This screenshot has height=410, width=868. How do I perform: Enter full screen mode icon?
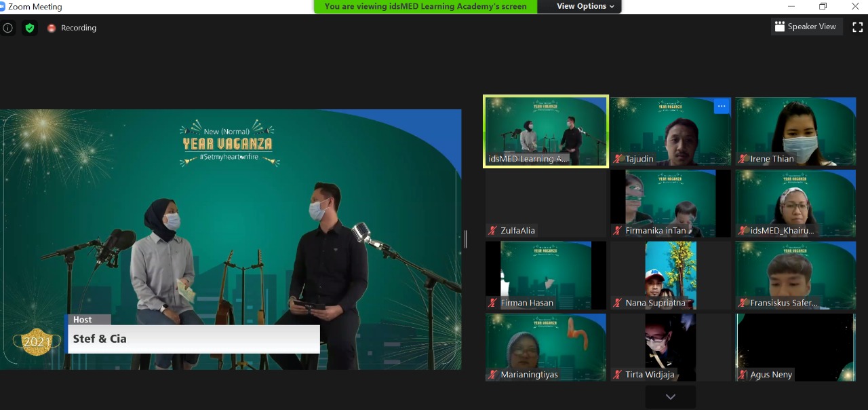coord(857,27)
